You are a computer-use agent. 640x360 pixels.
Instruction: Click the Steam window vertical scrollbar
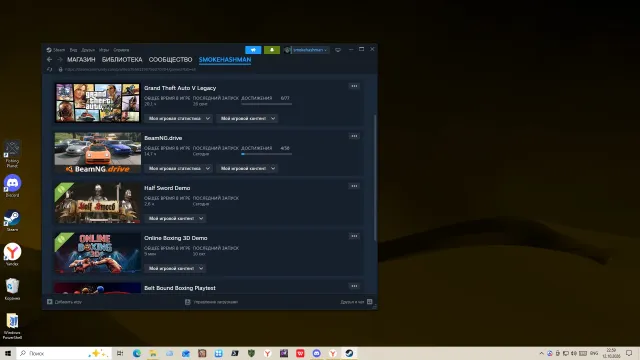pyautogui.click(x=375, y=178)
